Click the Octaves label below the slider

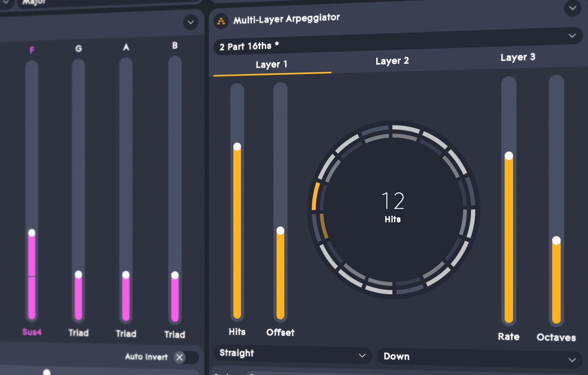tap(556, 337)
